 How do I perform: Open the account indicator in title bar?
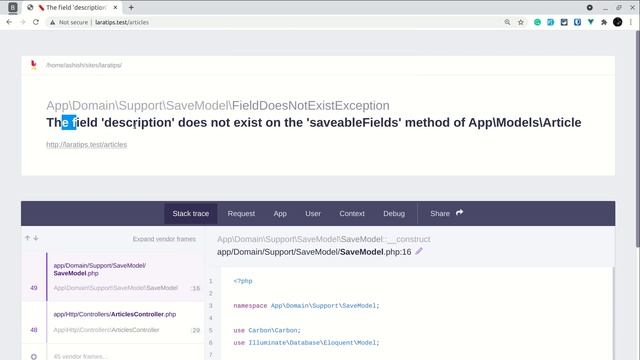pyautogui.click(x=590, y=7)
